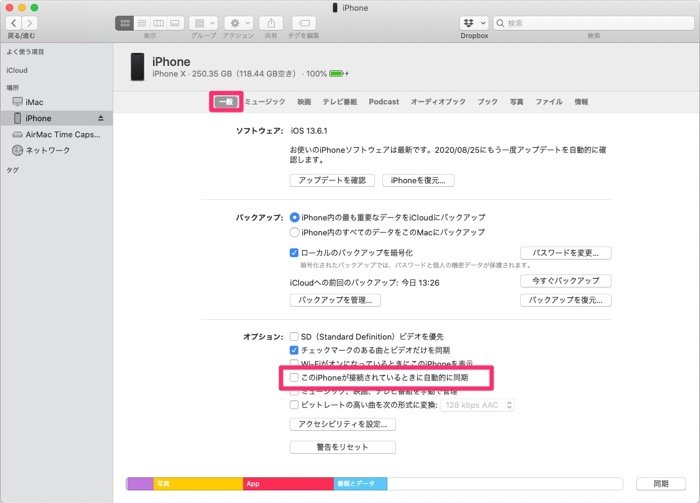This screenshot has width=700, height=503.
Task: Select iPhone in the sidebar
Action: pyautogui.click(x=57, y=118)
